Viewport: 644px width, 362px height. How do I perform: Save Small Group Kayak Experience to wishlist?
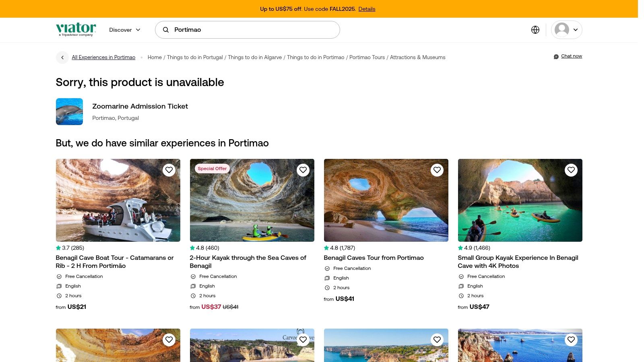pos(571,170)
